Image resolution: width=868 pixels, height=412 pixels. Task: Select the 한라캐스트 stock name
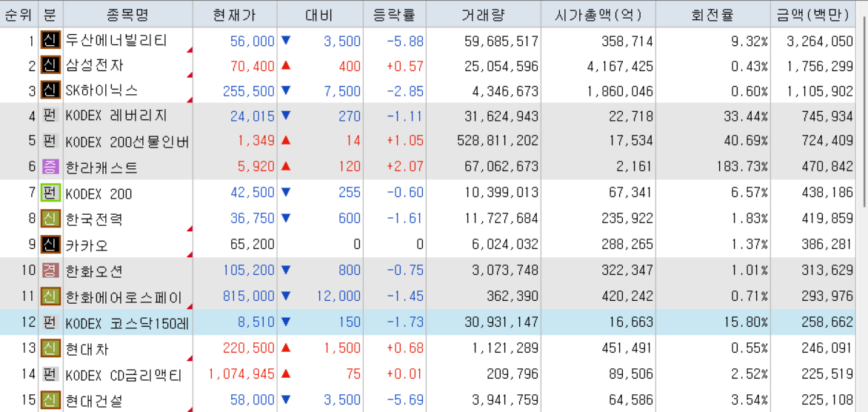(101, 167)
